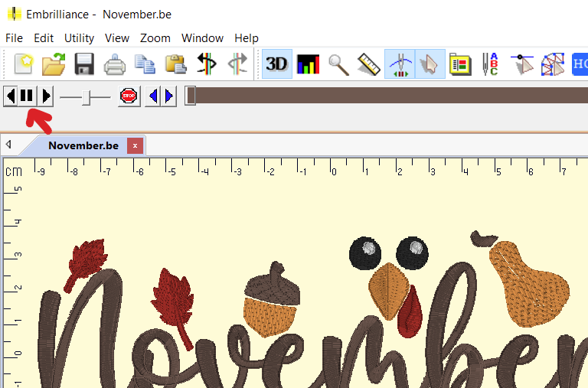
Task: Save the design with floppy disk icon
Action: [x=83, y=64]
